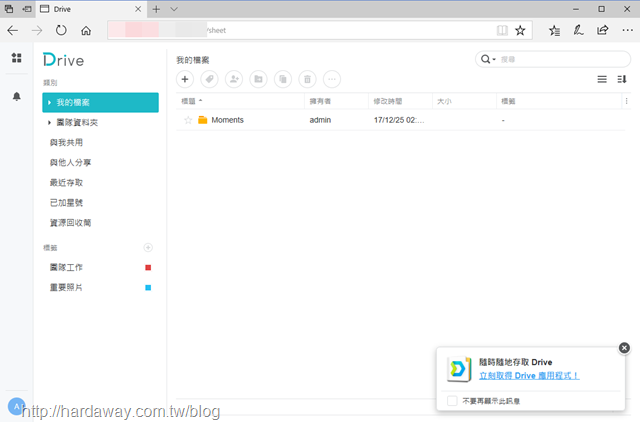Viewport: 640px width, 422px height.
Task: Click the 17/12/25 modified time cell
Action: [399, 120]
